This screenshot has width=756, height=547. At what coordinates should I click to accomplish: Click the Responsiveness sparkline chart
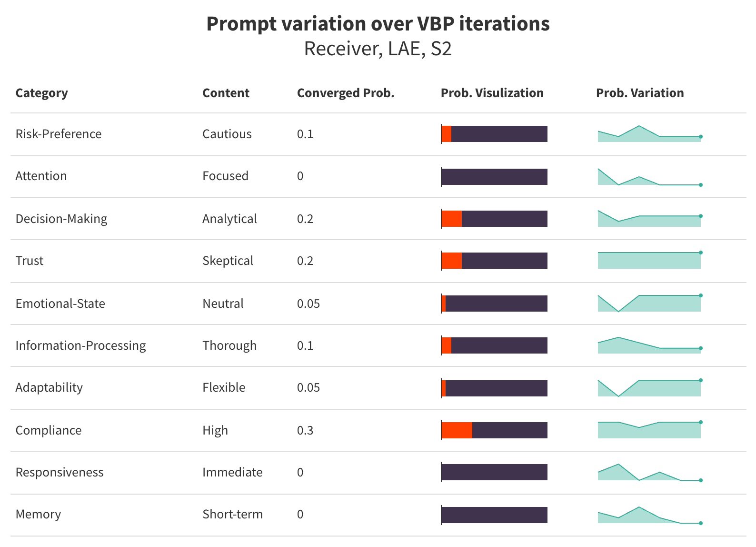(649, 472)
